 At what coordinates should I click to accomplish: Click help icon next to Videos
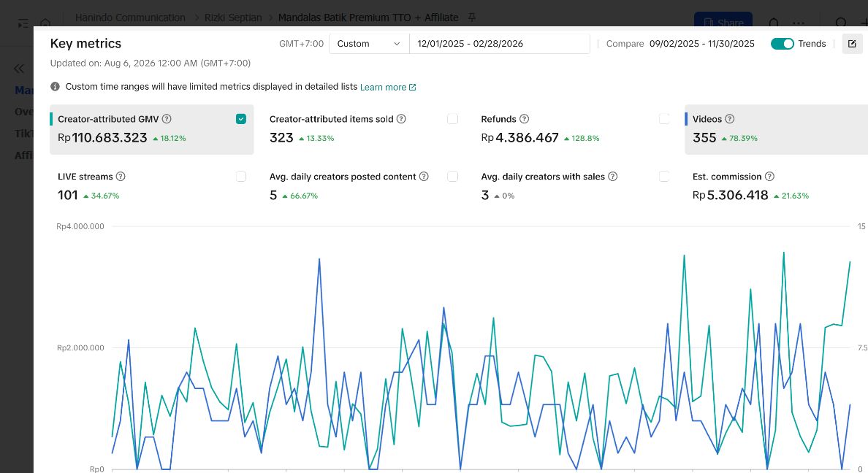pos(730,119)
